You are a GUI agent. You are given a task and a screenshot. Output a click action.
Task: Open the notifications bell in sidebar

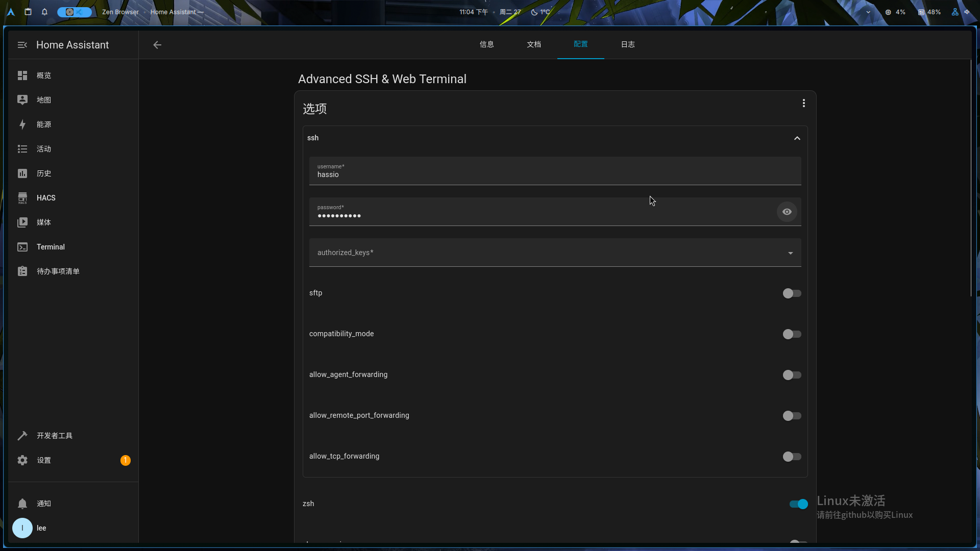coord(22,504)
